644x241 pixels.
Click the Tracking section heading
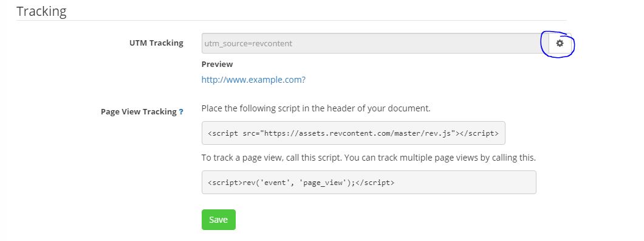41,11
